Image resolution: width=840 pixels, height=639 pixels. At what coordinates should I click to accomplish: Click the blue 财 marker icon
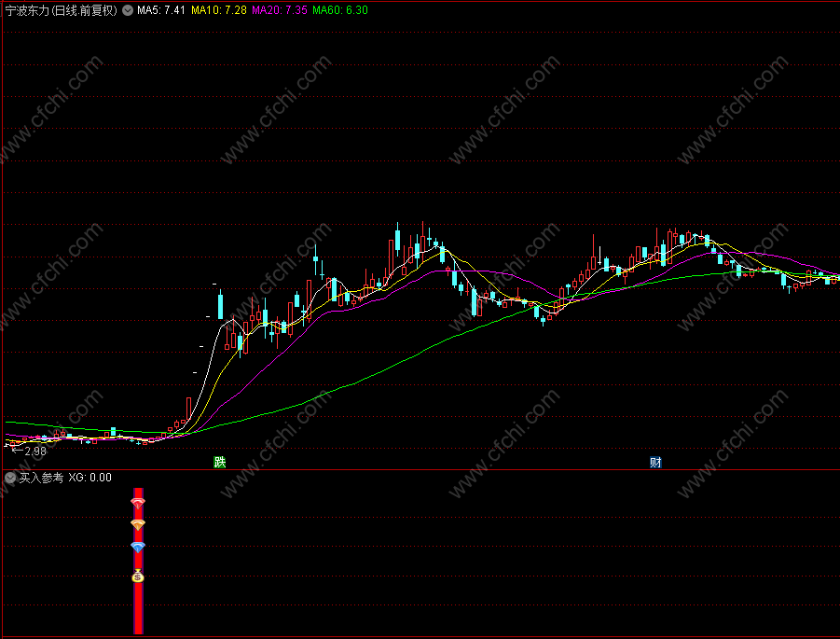pyautogui.click(x=655, y=462)
